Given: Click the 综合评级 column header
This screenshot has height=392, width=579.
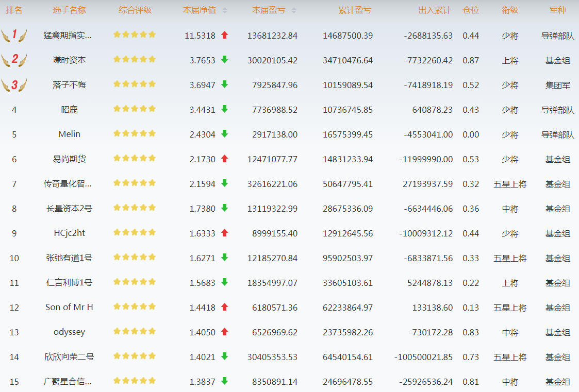Looking at the screenshot, I should pyautogui.click(x=135, y=10).
